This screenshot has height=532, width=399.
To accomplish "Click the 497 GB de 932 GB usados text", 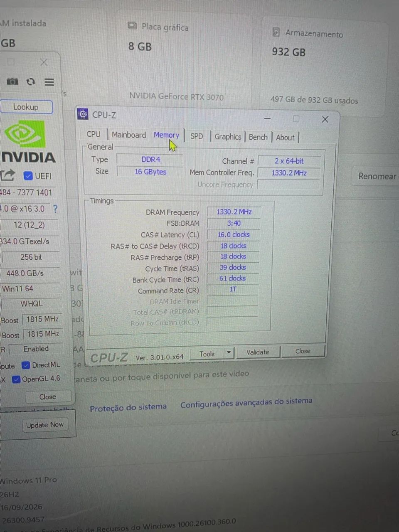I will [314, 100].
